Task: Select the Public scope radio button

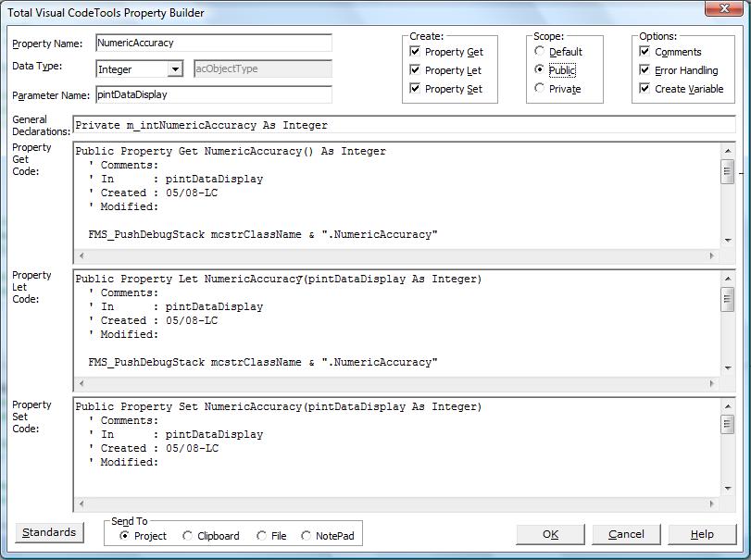Action: 539,69
